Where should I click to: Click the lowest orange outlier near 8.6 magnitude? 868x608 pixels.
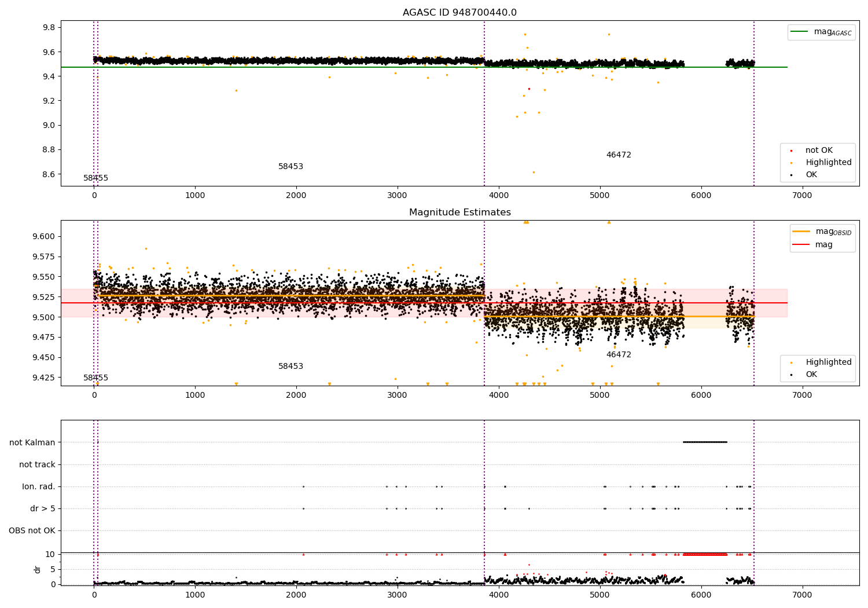click(x=534, y=172)
